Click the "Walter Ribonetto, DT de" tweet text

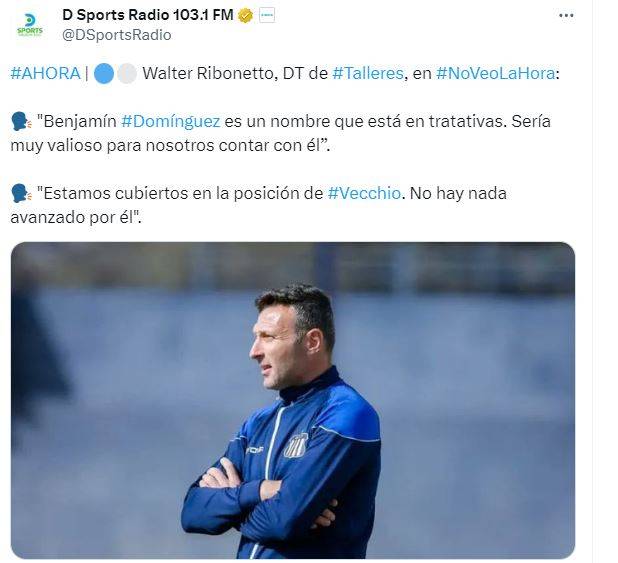pyautogui.click(x=235, y=73)
